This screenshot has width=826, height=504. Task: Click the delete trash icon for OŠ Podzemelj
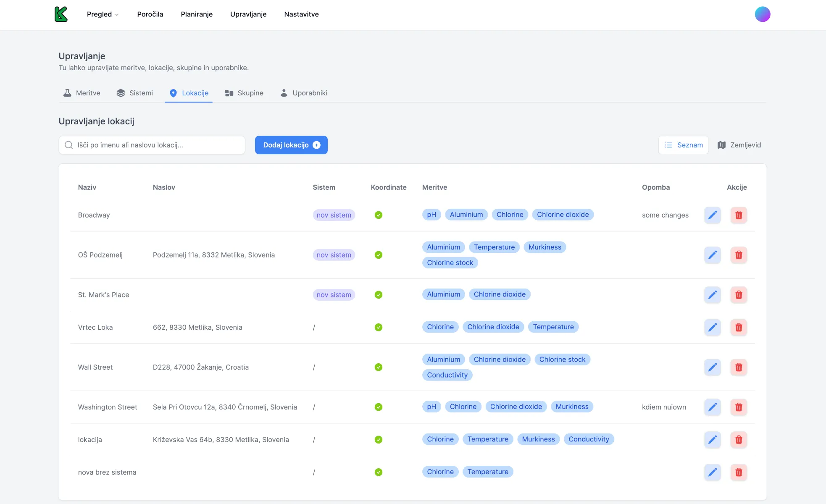pyautogui.click(x=739, y=255)
